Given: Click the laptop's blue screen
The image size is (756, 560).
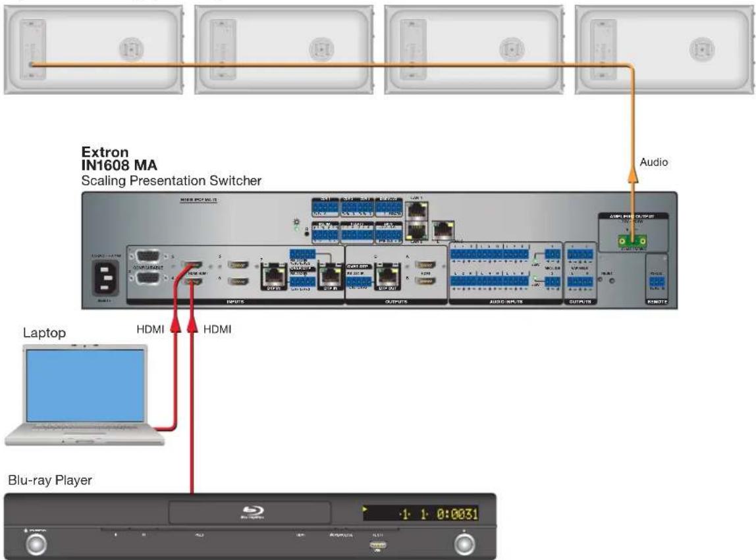Looking at the screenshot, I should (86, 386).
